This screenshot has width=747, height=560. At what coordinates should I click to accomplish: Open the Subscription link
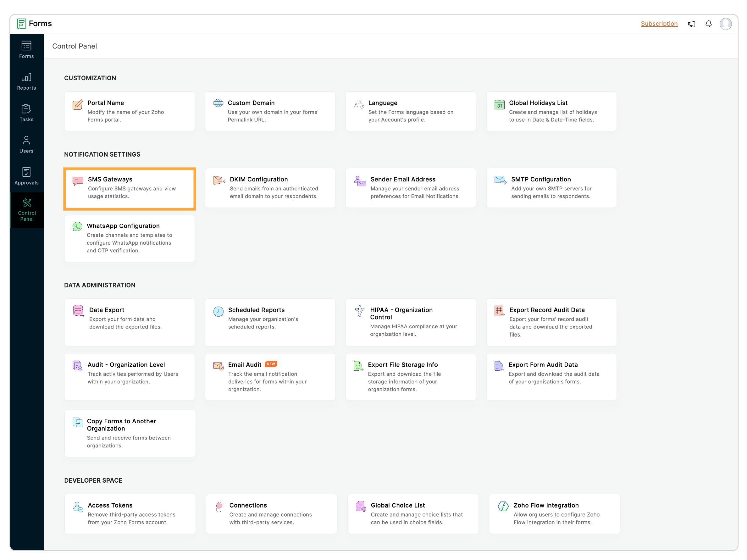(659, 24)
